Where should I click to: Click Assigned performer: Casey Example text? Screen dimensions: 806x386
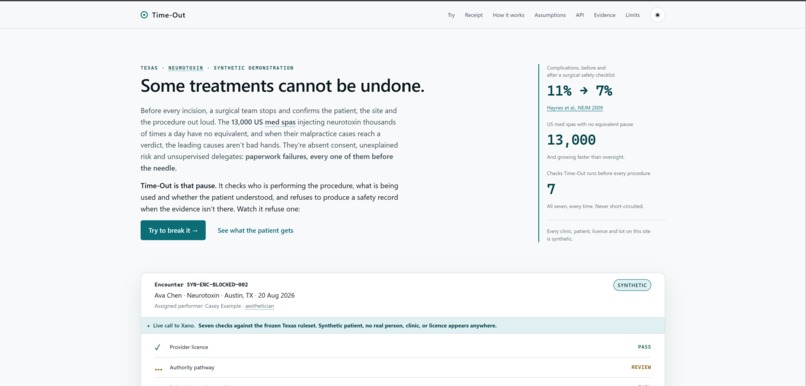click(x=197, y=306)
